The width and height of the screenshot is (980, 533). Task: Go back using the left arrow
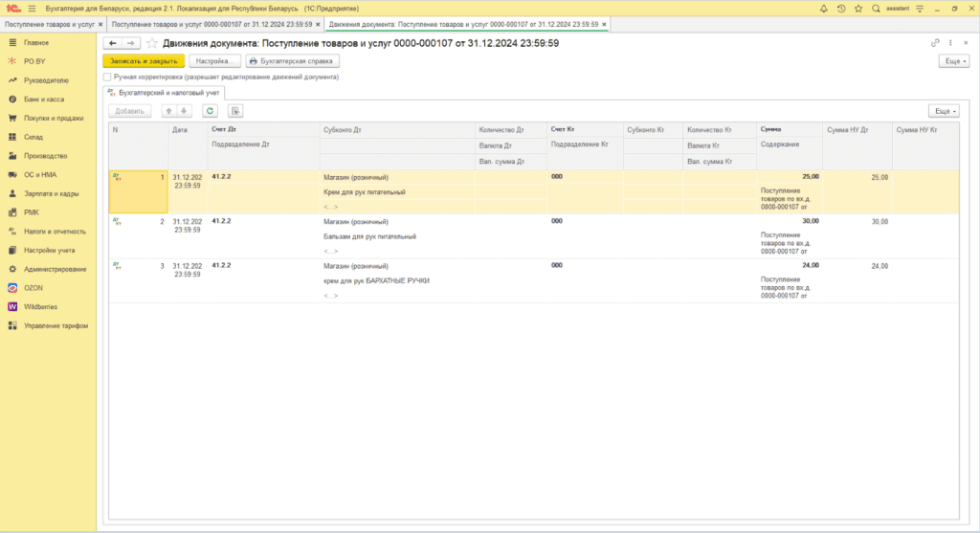point(112,43)
